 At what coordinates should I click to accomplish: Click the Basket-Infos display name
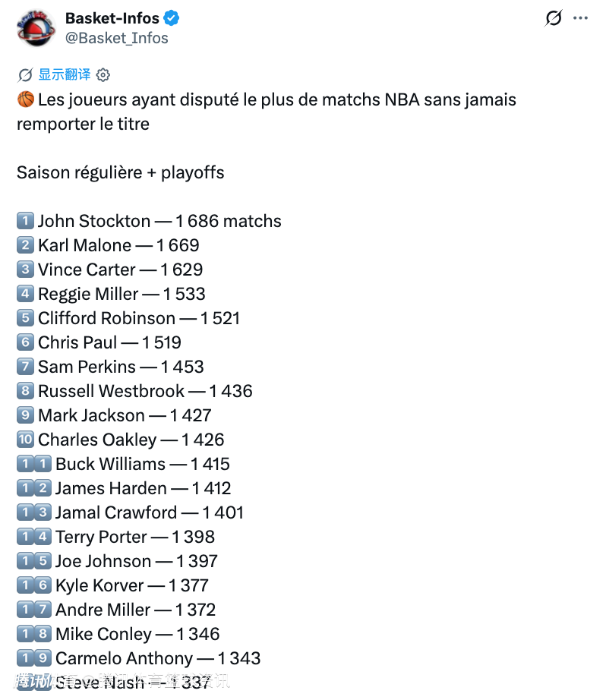click(x=112, y=18)
